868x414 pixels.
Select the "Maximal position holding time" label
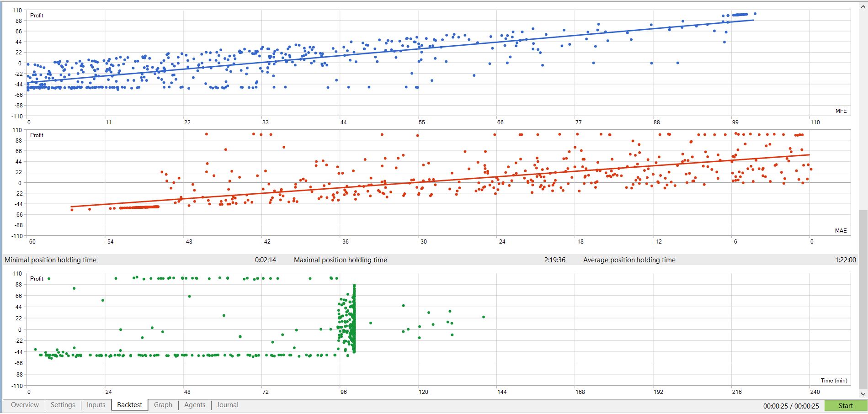click(341, 260)
